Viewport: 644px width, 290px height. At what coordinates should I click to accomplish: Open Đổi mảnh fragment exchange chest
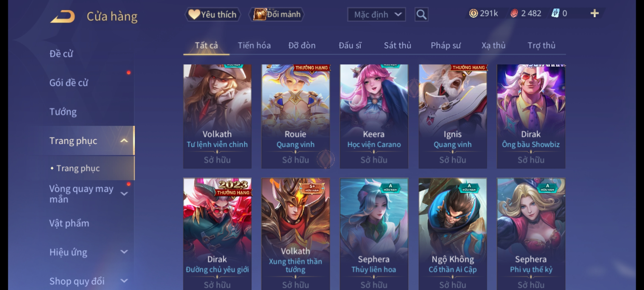[277, 15]
